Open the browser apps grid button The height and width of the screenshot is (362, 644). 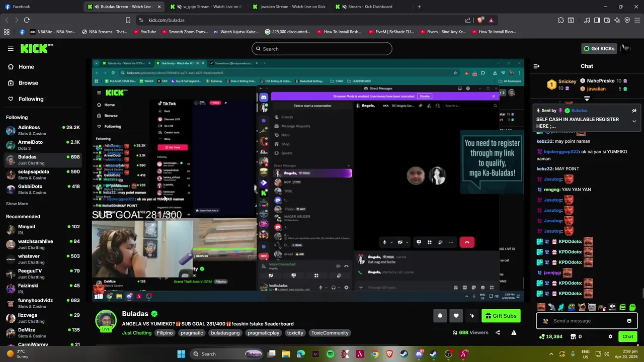pos(7,32)
